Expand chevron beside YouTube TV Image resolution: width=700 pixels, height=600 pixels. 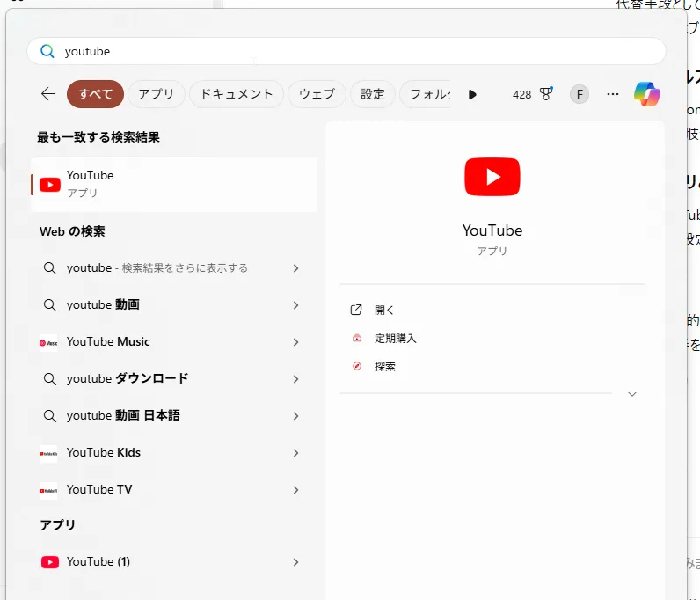coord(295,490)
